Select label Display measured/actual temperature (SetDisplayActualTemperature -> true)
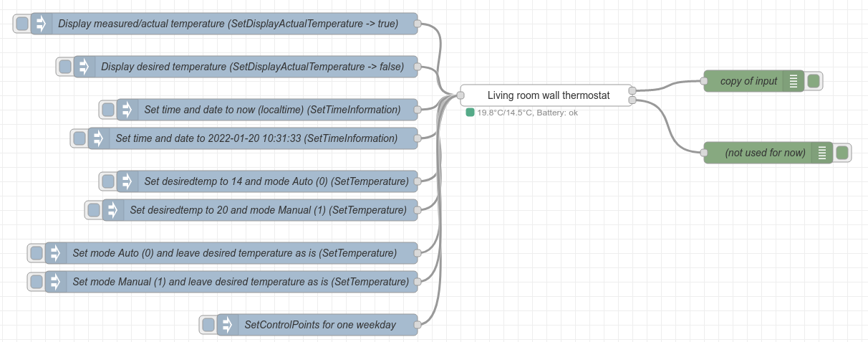Screen dimensions: 868x342 [x=228, y=24]
